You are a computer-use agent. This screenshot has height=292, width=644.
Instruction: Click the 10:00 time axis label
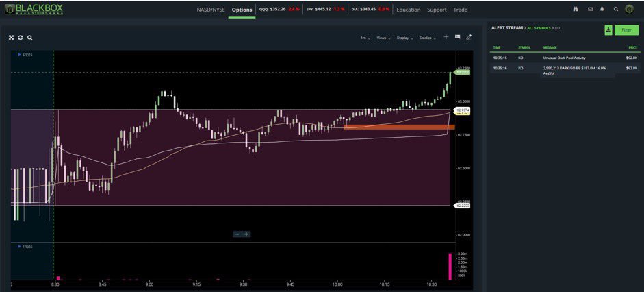(x=337, y=284)
